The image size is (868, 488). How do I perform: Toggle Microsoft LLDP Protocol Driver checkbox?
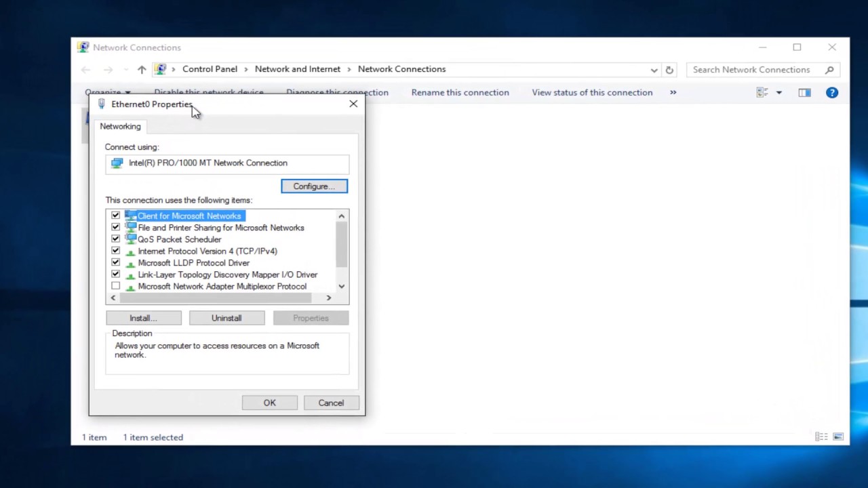click(x=115, y=262)
